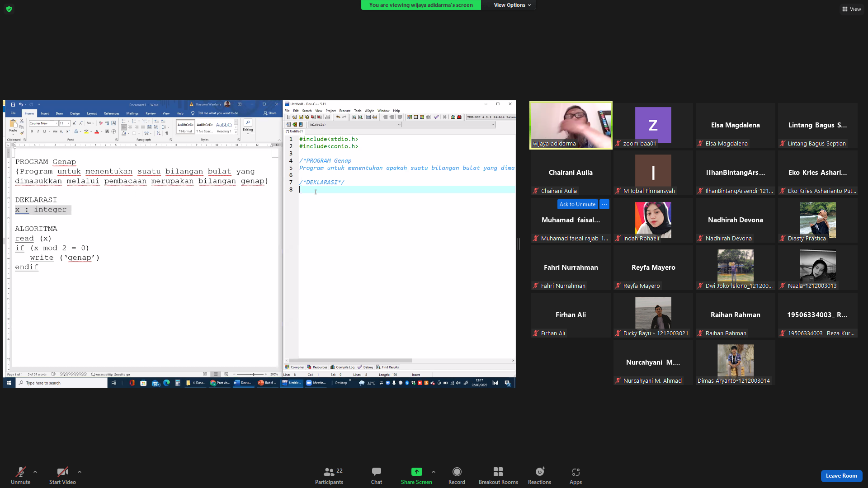
Task: Toggle Subscript in Word ribbon
Action: point(62,131)
